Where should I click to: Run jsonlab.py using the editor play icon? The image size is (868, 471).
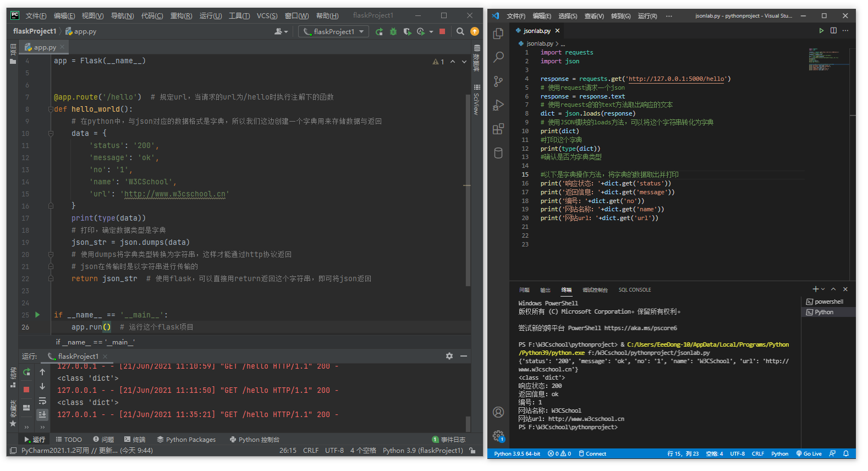[x=821, y=31]
